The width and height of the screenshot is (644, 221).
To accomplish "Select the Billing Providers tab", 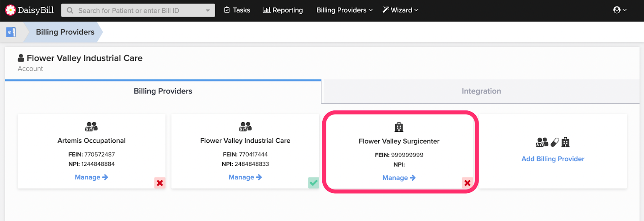I will pos(163,91).
